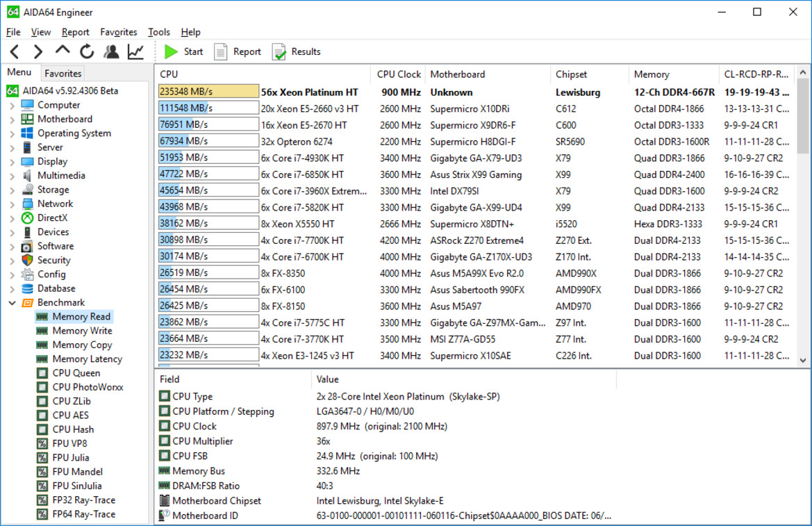Select CPU ZLib benchmark icon
The width and height of the screenshot is (812, 526).
point(42,401)
